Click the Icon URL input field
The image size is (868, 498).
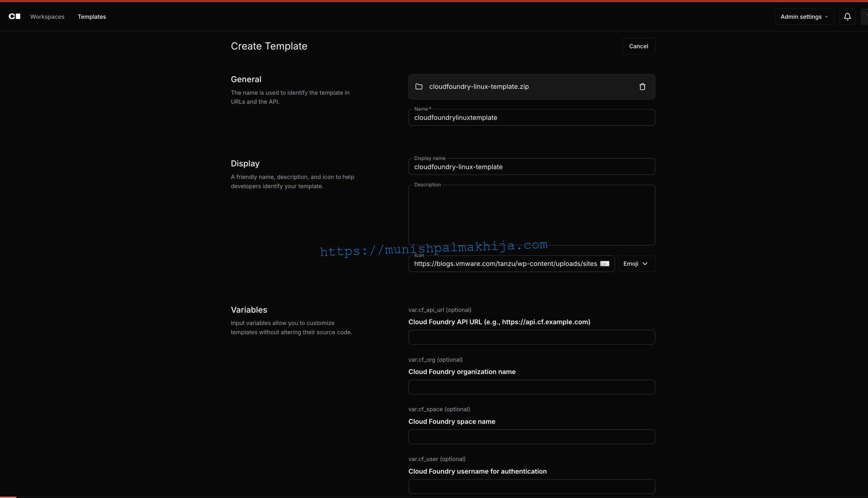(x=505, y=264)
